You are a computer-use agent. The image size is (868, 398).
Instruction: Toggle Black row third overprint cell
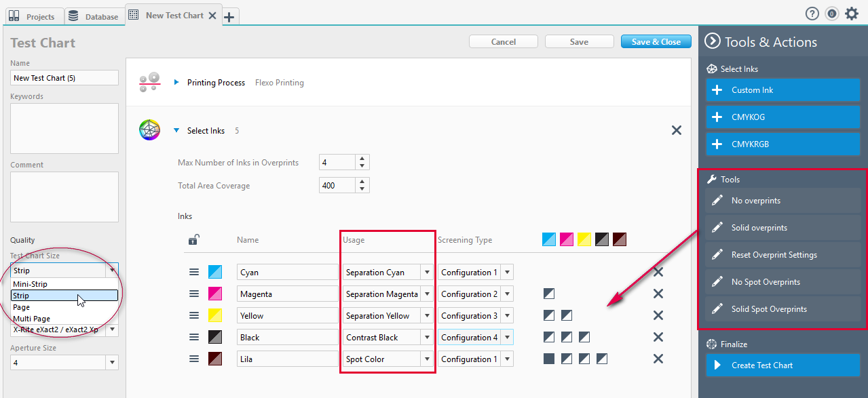(584, 337)
